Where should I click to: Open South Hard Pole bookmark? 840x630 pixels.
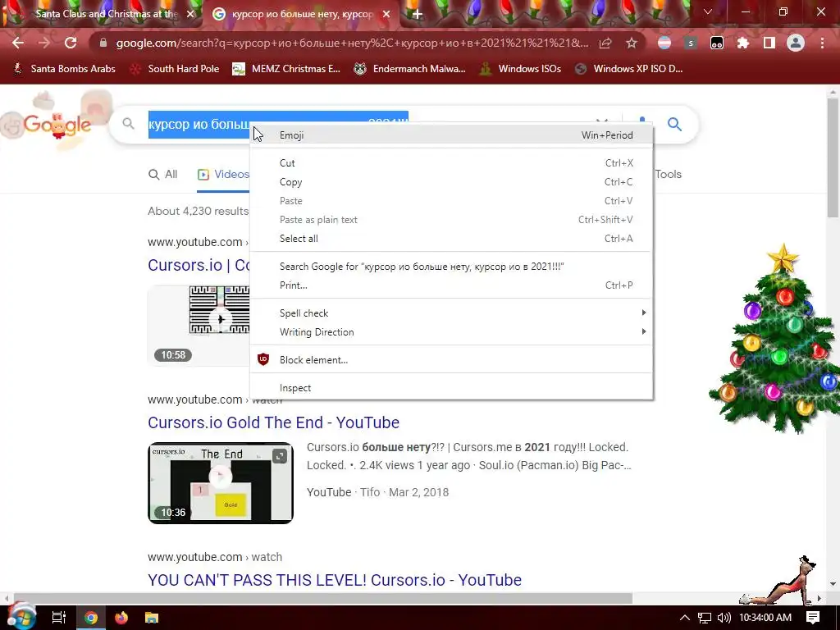pyautogui.click(x=176, y=69)
